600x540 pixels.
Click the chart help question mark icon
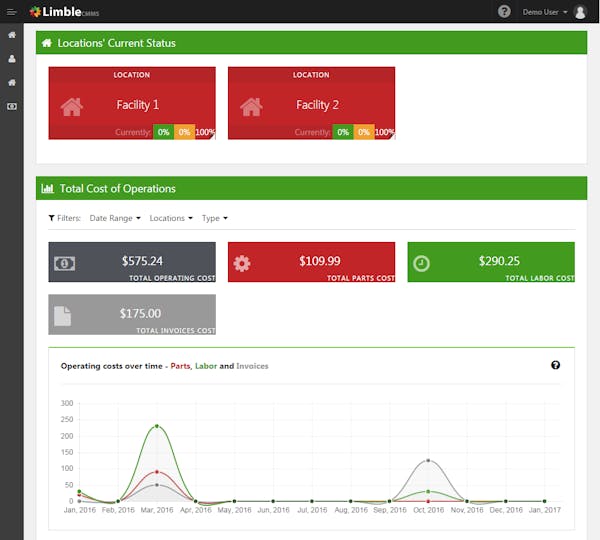coord(555,365)
